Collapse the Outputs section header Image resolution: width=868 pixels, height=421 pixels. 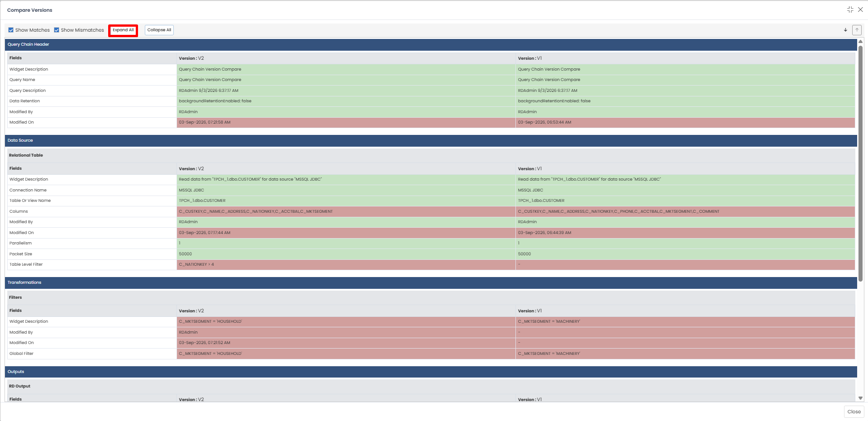coord(431,372)
